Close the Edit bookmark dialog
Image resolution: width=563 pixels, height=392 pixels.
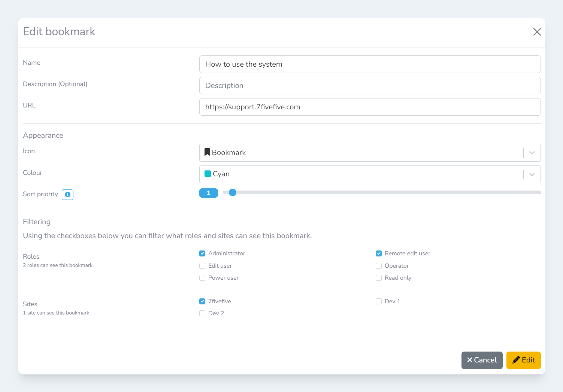coord(537,32)
